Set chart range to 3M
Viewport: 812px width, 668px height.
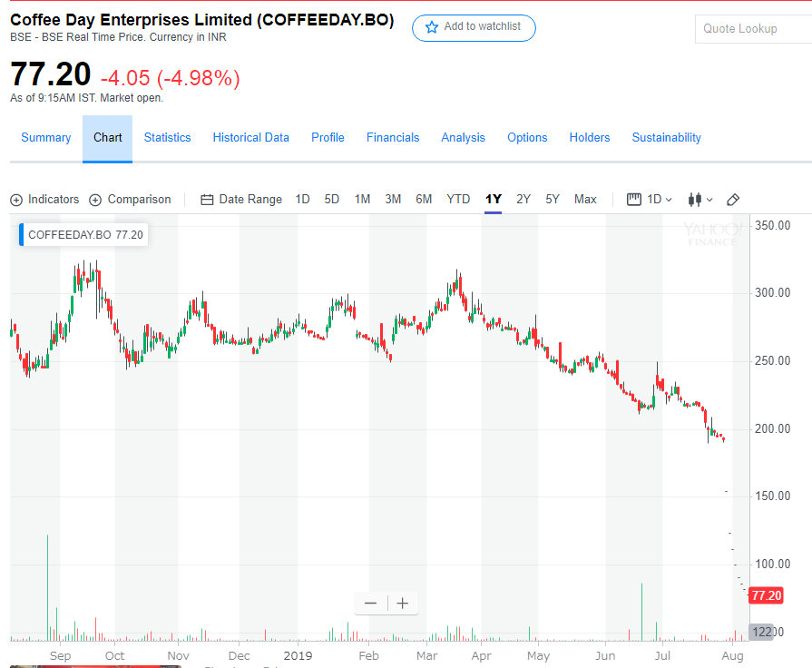click(x=393, y=200)
